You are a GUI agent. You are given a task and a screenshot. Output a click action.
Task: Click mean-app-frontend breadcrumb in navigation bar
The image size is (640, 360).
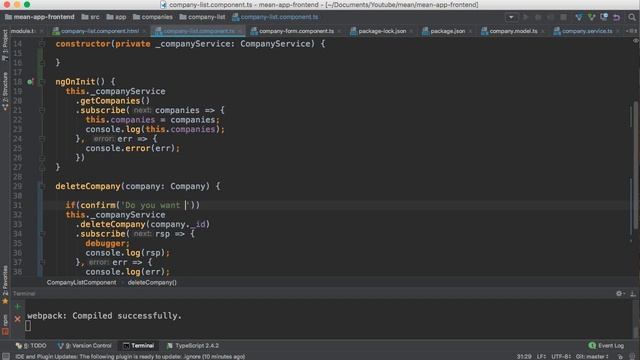coord(40,17)
